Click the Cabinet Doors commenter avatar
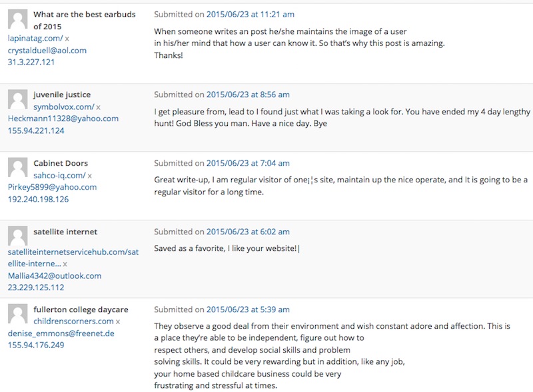The image size is (533, 392). point(18,168)
